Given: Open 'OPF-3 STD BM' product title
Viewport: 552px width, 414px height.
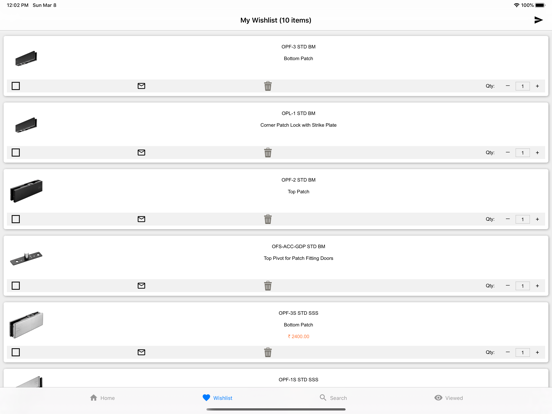Looking at the screenshot, I should pos(298,47).
